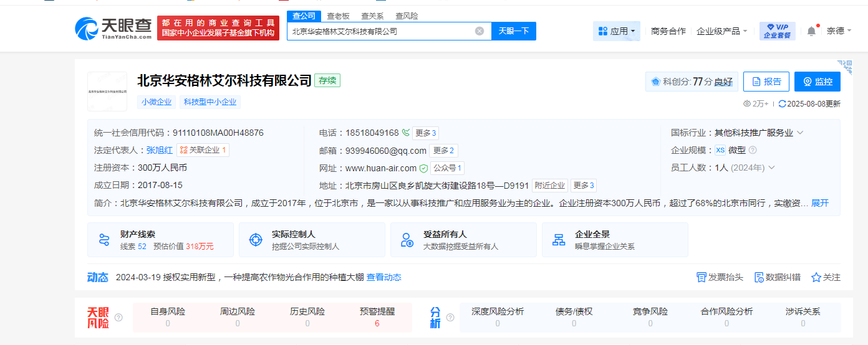This screenshot has width=868, height=345.
Task: Follow the company via 关注 star
Action: tap(826, 277)
